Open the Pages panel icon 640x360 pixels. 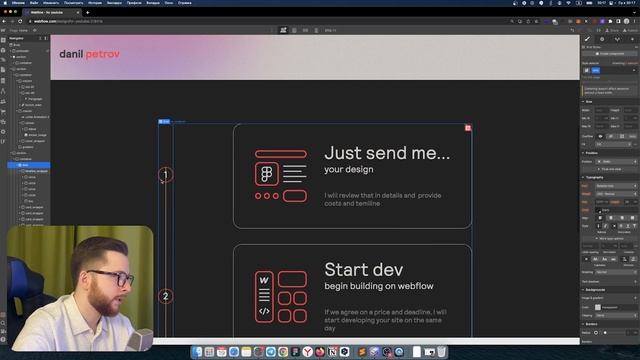coord(3,70)
